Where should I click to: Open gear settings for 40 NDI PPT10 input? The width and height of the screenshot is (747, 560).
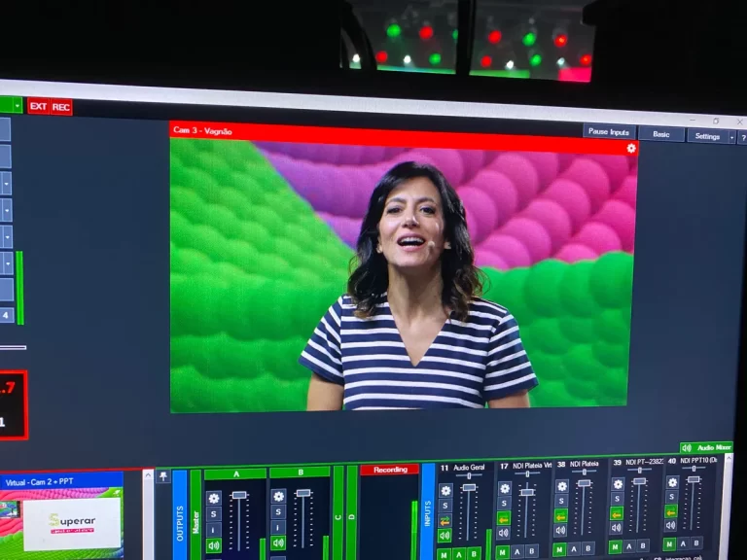pos(672,482)
